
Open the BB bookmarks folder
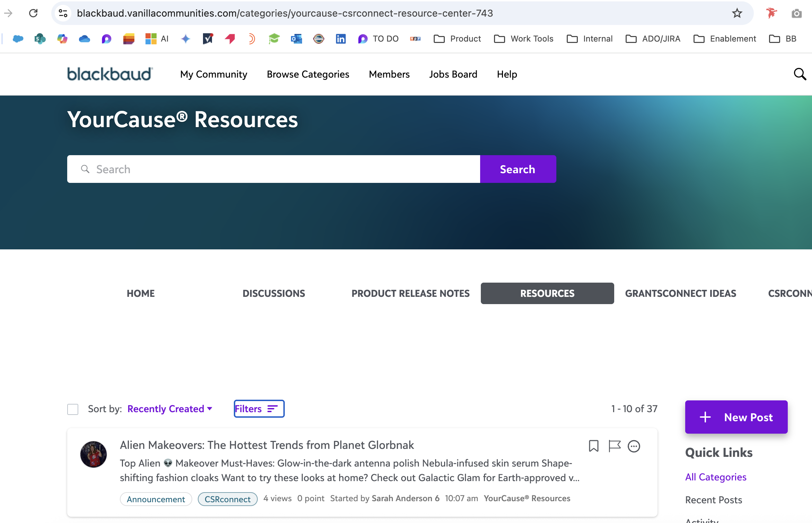[783, 39]
